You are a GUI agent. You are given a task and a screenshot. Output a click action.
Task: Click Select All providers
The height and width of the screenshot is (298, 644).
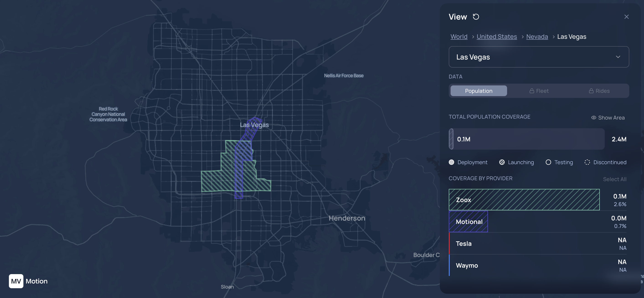615,179
